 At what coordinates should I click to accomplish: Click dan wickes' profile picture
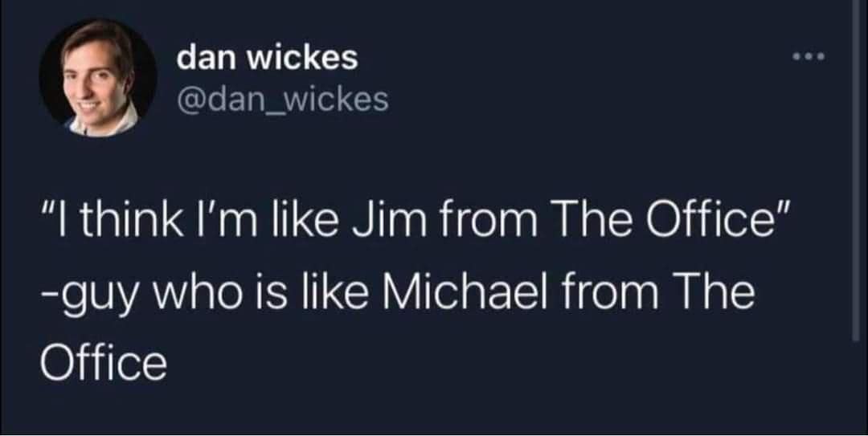coord(98,77)
